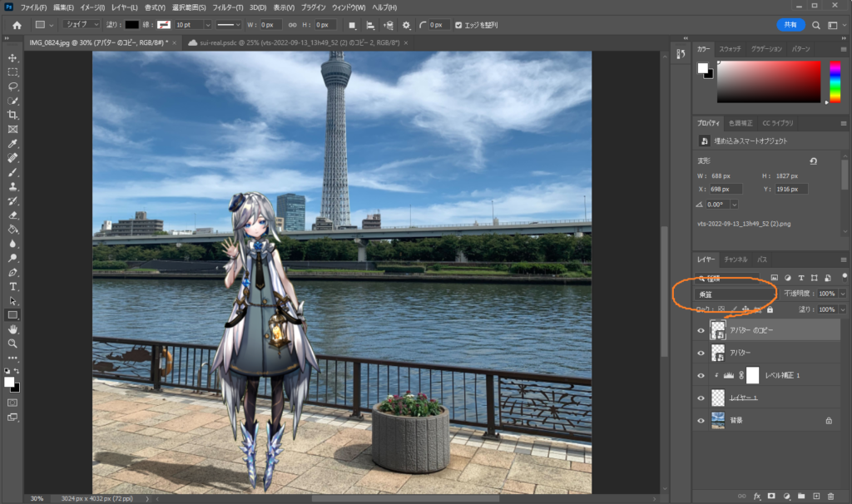Click the black 塗り fill color swatch
Viewport: 852px width, 504px height.
(x=131, y=25)
